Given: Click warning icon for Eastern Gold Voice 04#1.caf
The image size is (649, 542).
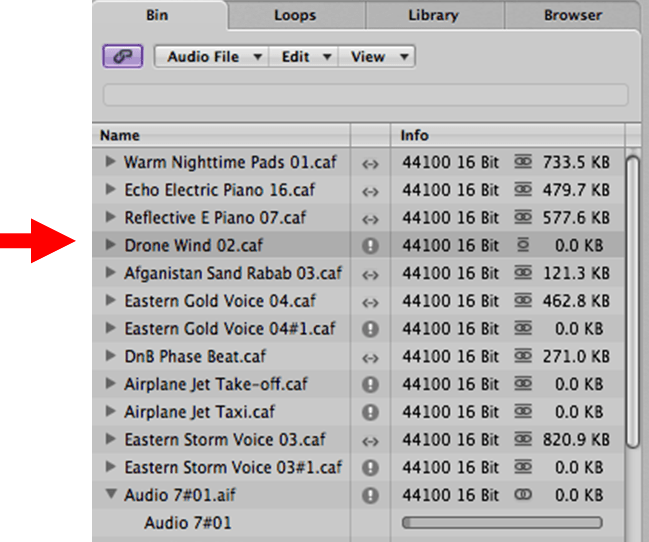Looking at the screenshot, I should click(370, 329).
